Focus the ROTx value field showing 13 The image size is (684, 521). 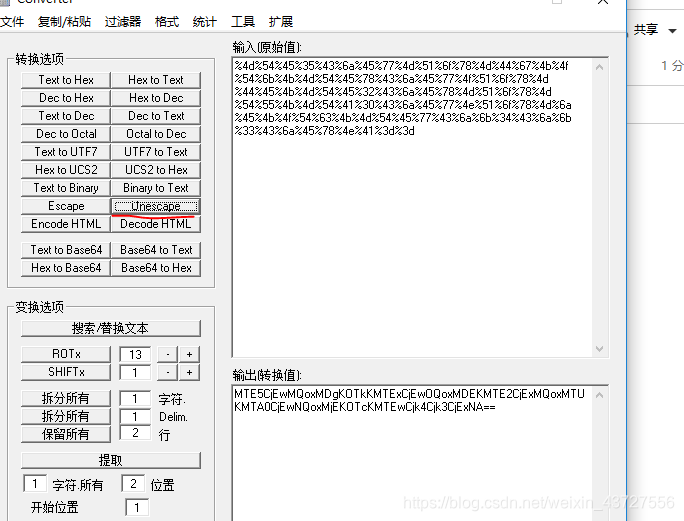pyautogui.click(x=135, y=354)
